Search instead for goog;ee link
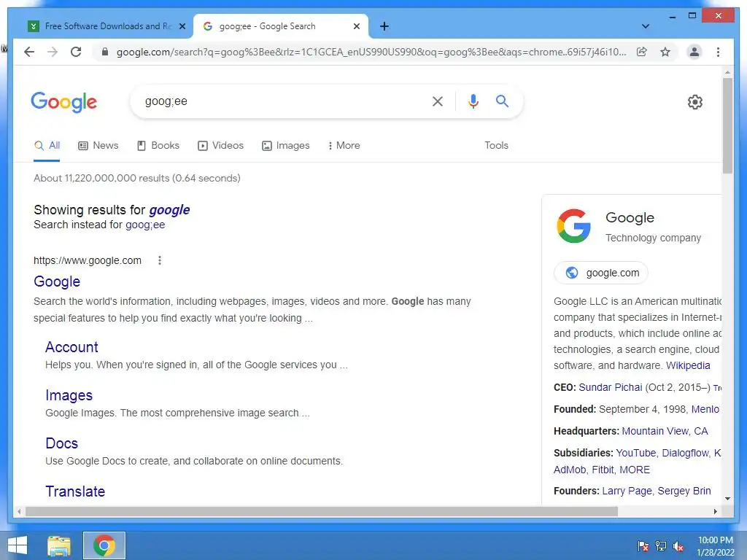This screenshot has height=560, width=747. pos(145,225)
